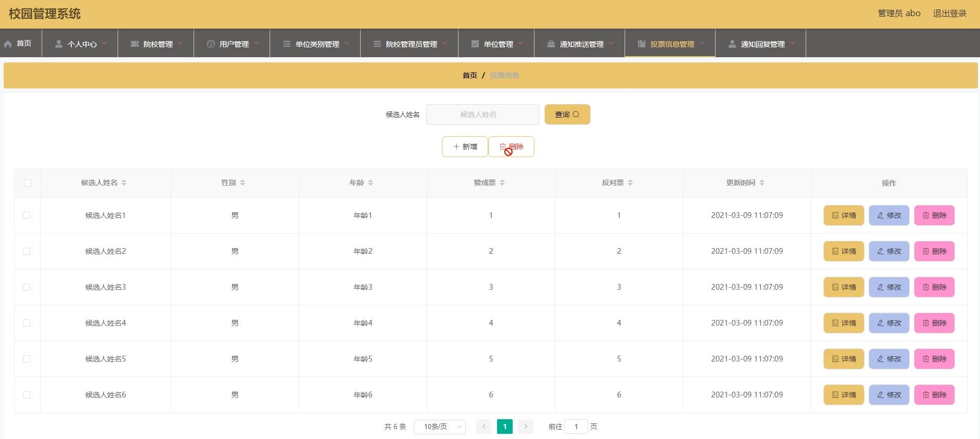The image size is (980, 439).
Task: Select the checkbox for 候选人姓名1
Action: click(x=27, y=215)
